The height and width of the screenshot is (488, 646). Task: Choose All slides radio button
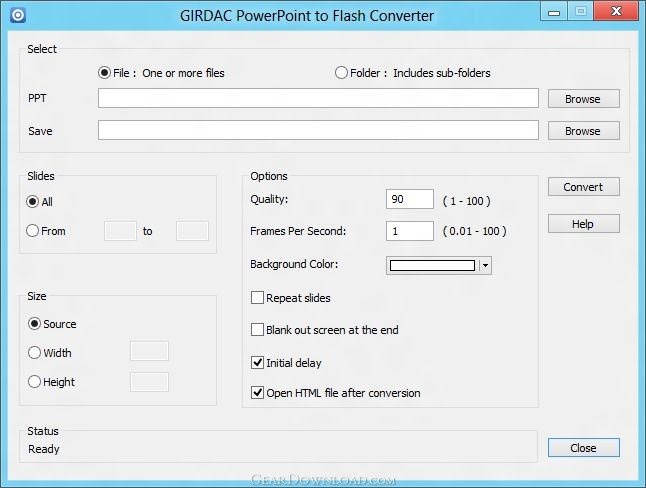pyautogui.click(x=33, y=202)
